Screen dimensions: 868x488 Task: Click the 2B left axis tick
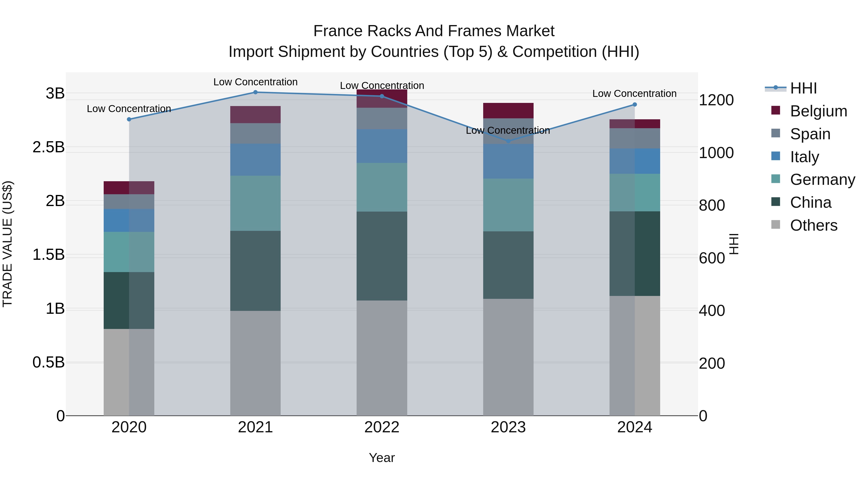tap(55, 201)
